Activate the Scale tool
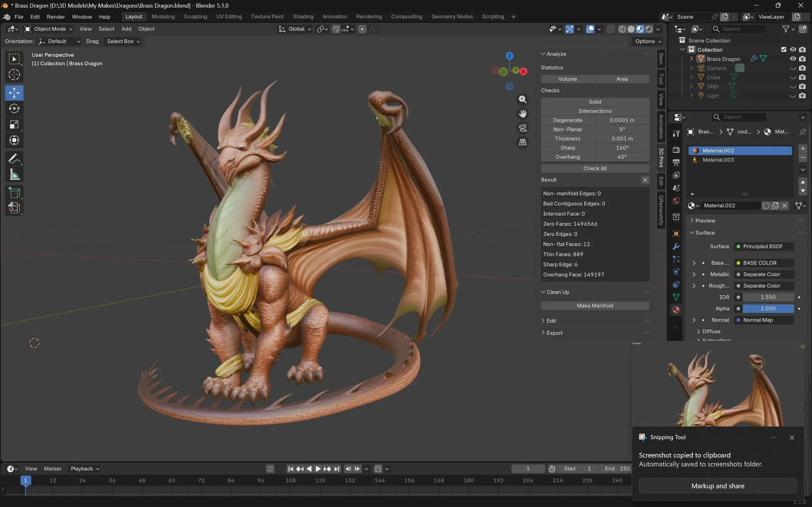 click(x=14, y=125)
